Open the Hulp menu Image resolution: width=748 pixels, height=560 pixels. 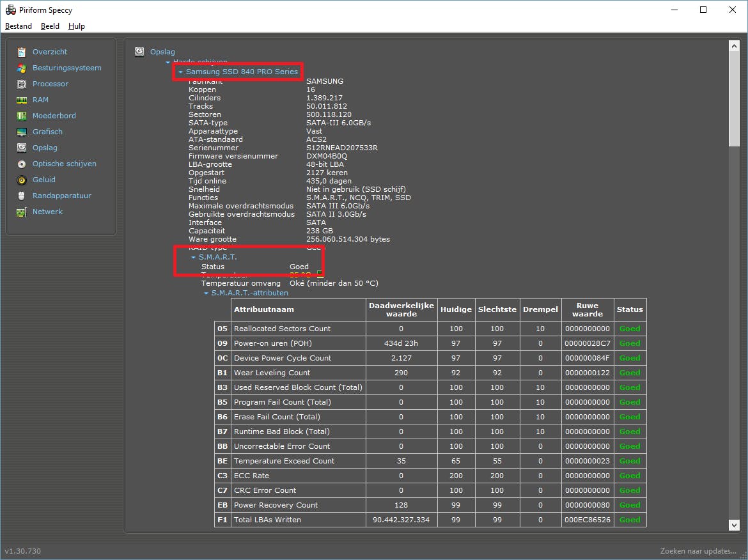tap(76, 26)
